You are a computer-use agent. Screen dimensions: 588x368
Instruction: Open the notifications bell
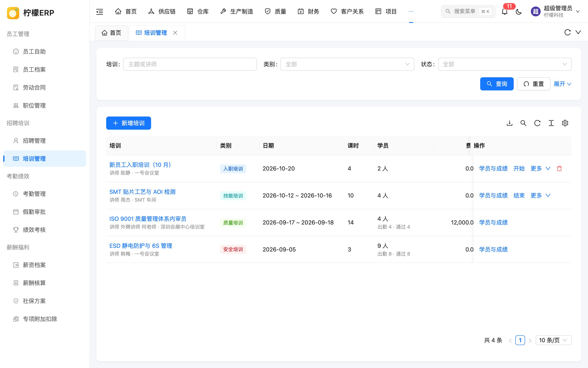505,11
